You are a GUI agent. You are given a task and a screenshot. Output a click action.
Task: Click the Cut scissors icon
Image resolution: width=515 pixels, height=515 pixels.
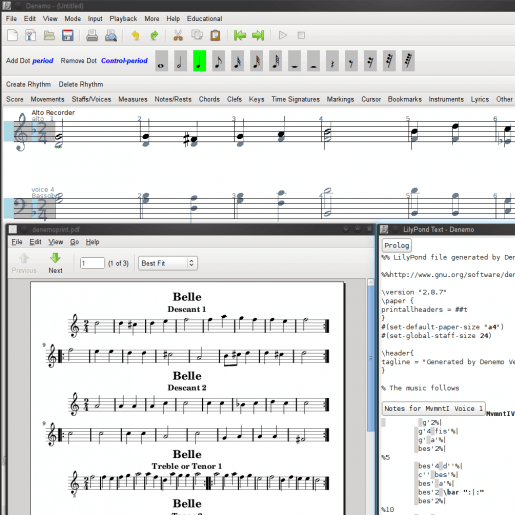178,35
